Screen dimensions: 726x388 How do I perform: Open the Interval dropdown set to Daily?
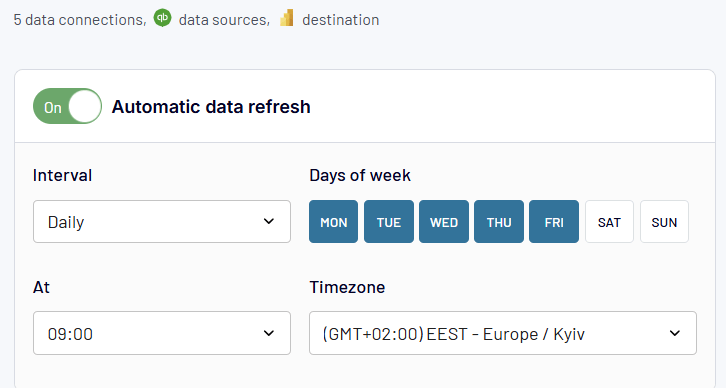(x=162, y=222)
